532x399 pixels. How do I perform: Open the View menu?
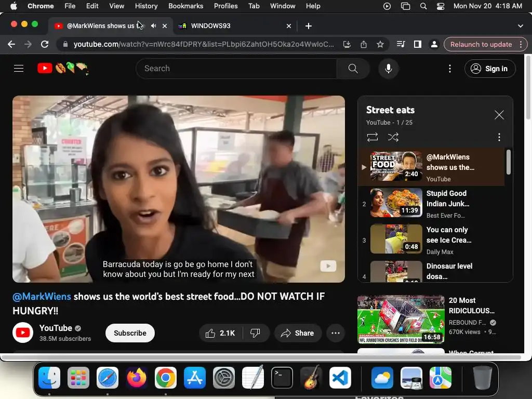pyautogui.click(x=116, y=6)
